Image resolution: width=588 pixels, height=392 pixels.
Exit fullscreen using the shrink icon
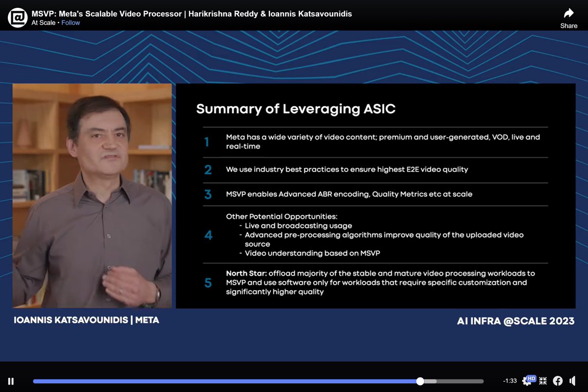point(543,380)
